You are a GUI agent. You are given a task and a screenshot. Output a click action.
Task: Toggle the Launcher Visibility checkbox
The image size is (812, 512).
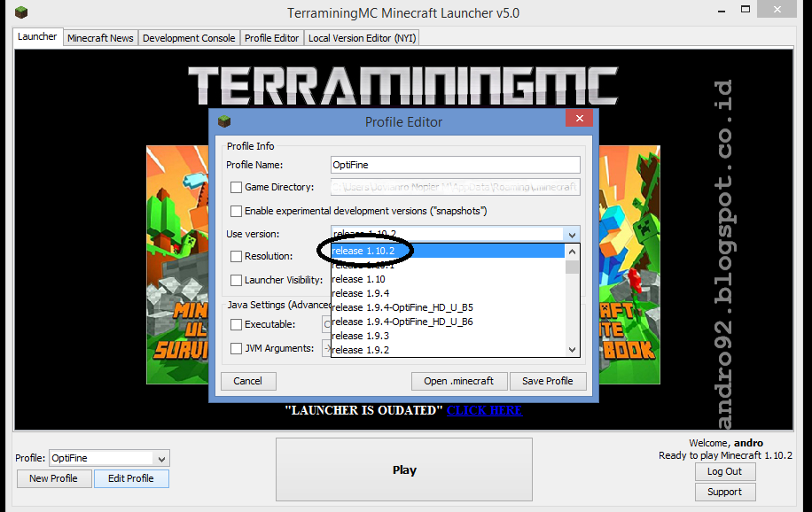(236, 280)
